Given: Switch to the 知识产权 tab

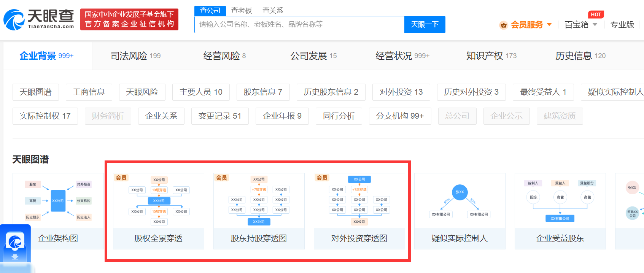Looking at the screenshot, I should 491,56.
